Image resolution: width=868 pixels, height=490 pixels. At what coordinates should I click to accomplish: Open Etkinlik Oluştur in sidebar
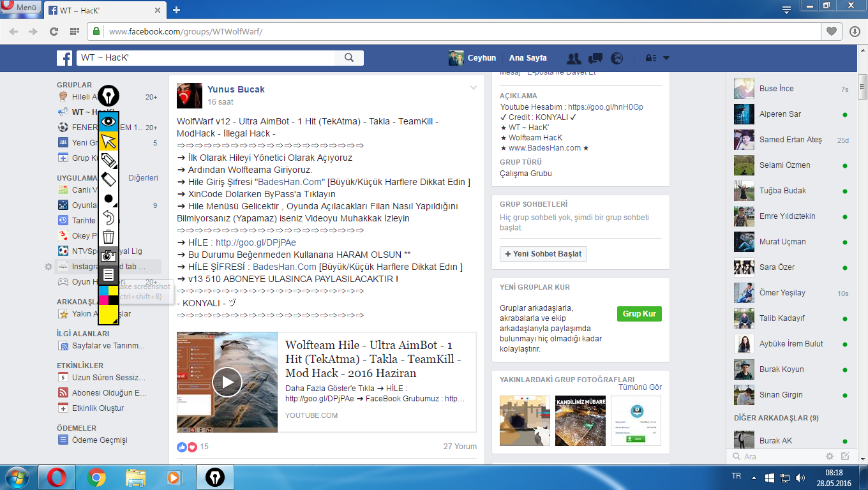click(91, 408)
